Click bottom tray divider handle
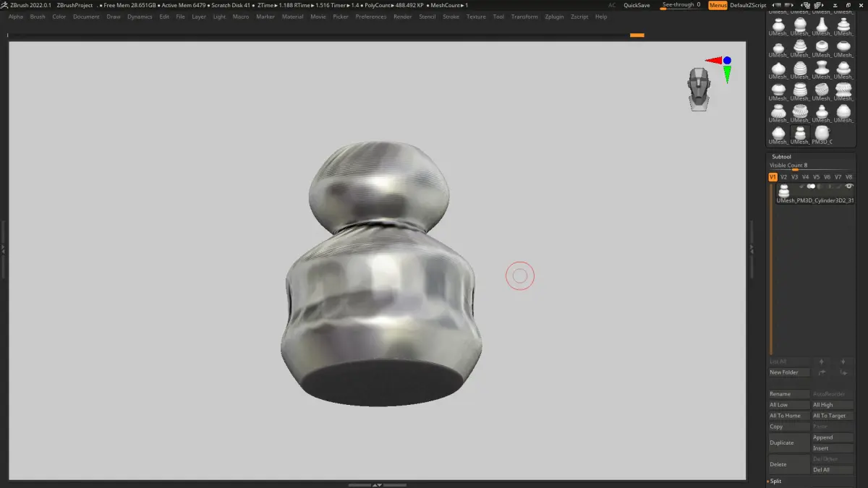Image resolution: width=868 pixels, height=488 pixels. tap(378, 484)
